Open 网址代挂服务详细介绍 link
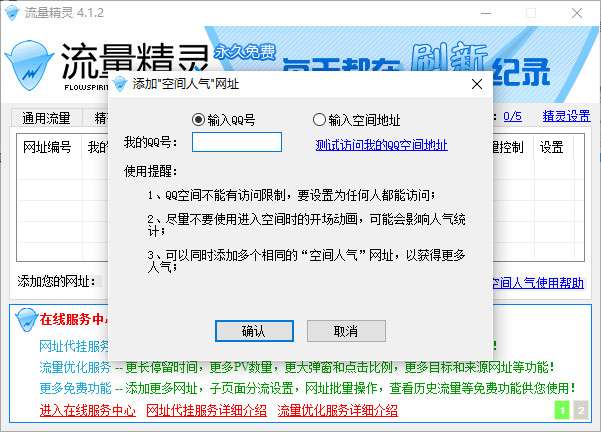Image resolution: width=601 pixels, height=432 pixels. tap(207, 411)
